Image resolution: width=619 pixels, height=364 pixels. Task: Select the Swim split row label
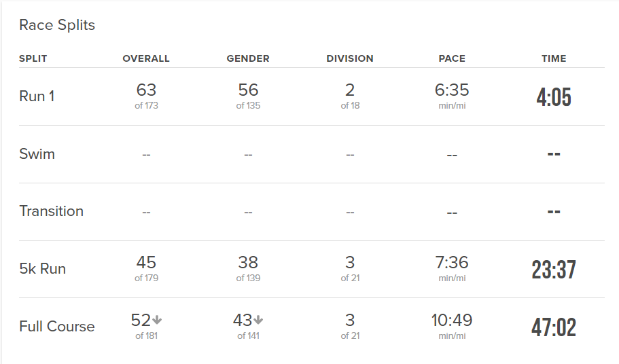point(37,153)
